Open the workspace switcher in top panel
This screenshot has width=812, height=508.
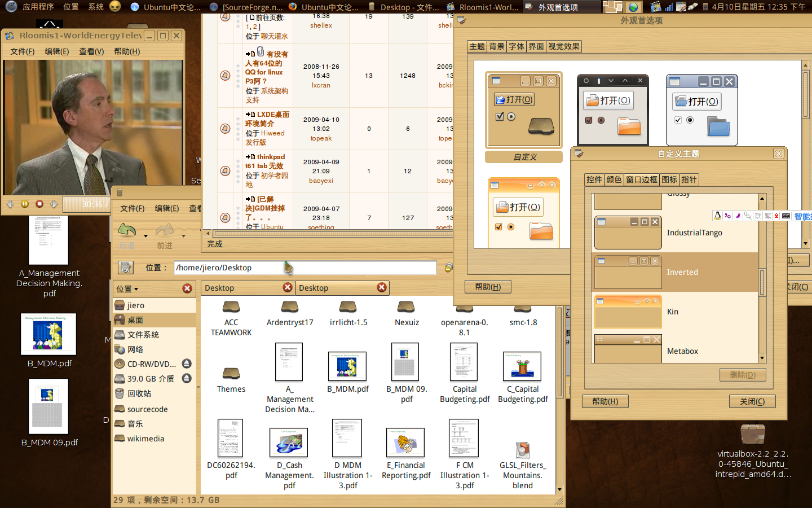coord(612,7)
